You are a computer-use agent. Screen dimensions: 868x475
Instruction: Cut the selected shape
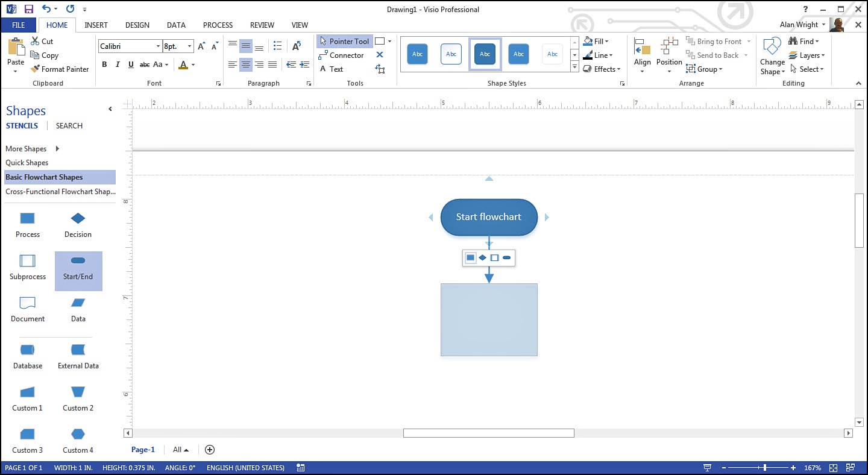[42, 41]
